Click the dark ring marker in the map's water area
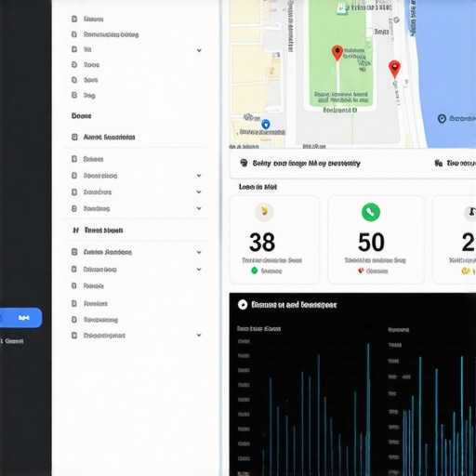The height and width of the screenshot is (476, 476). 442,118
